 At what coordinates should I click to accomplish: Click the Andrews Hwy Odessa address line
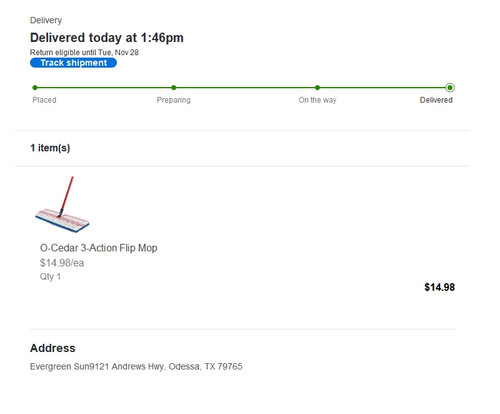[x=136, y=367]
